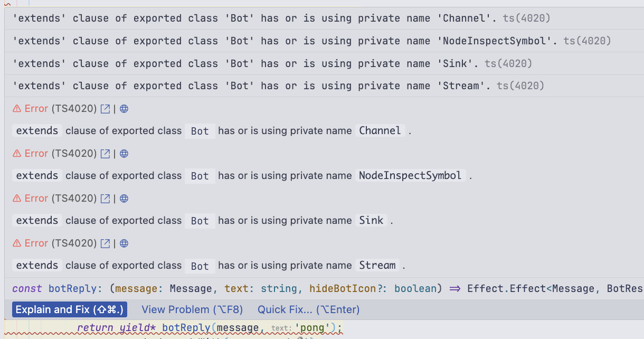Click the Explain and Fix button
The width and height of the screenshot is (644, 339).
70,309
